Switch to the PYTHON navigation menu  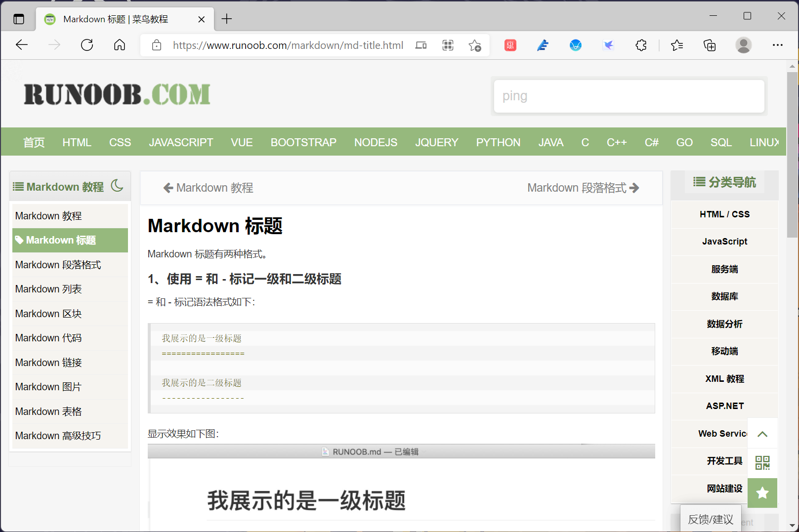(x=498, y=142)
